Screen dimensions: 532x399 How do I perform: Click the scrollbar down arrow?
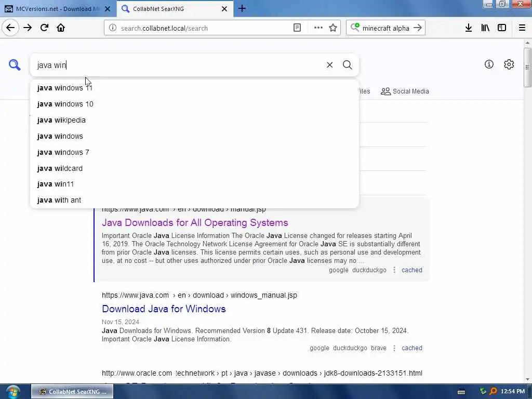coord(527,380)
